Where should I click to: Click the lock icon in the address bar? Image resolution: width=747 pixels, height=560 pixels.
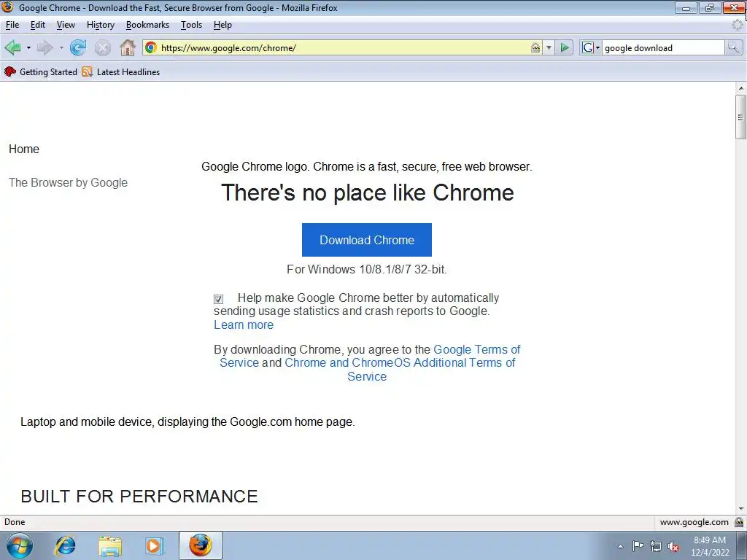pyautogui.click(x=535, y=47)
